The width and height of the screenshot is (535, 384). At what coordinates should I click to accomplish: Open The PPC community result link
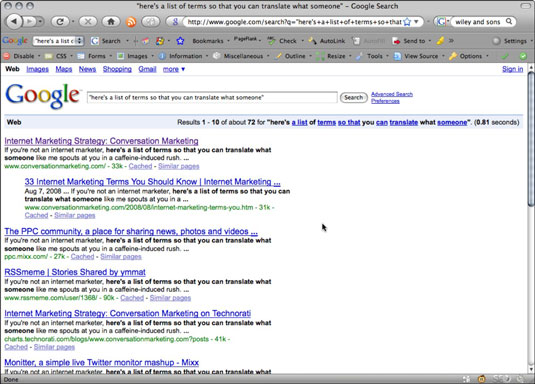[x=131, y=231]
